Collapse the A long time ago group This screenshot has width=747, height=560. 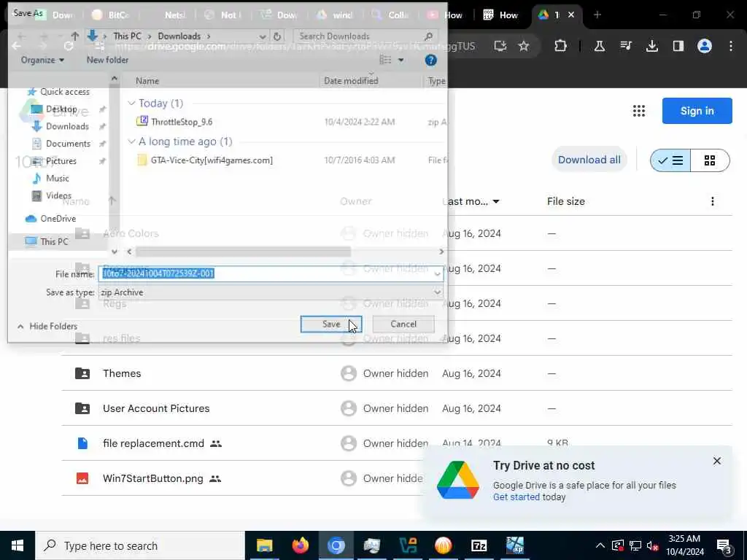(132, 141)
